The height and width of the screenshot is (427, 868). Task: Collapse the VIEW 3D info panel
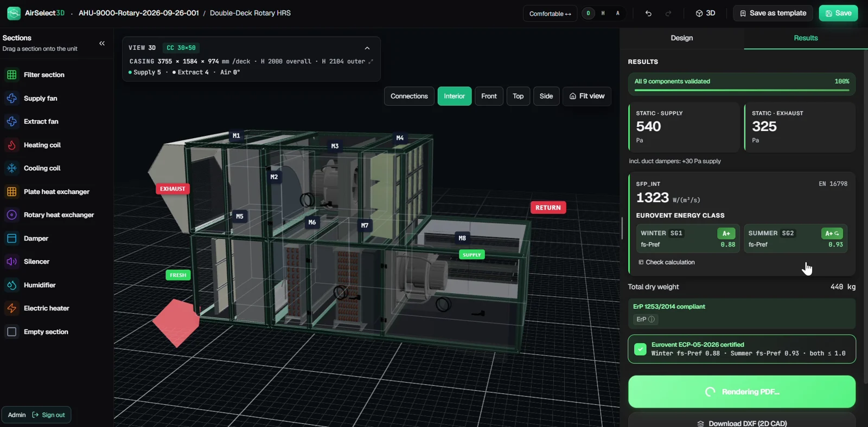[367, 48]
